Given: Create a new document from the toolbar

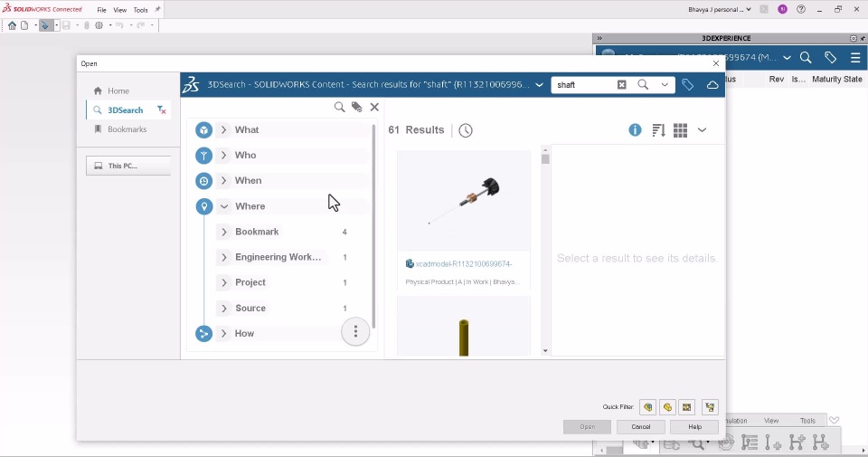Looking at the screenshot, I should 24,25.
